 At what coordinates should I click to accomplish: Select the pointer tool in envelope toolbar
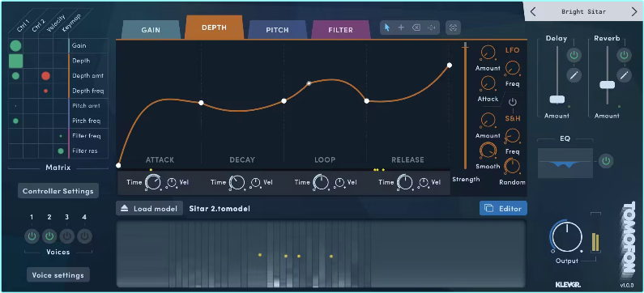click(387, 28)
